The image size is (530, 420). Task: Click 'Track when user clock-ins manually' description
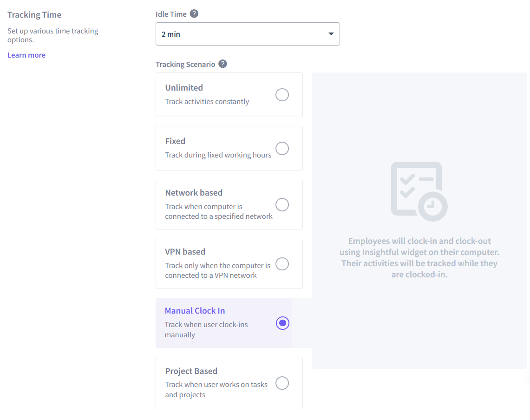click(207, 330)
